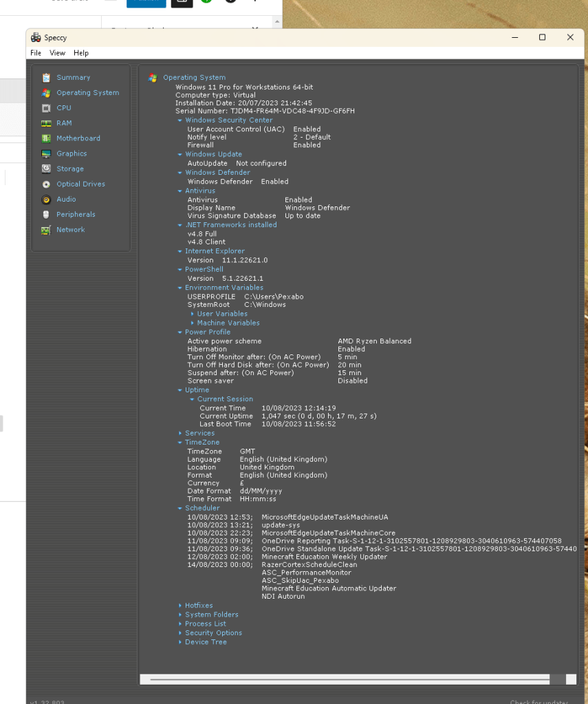
Task: Click the Operating System Windows flag sidebar icon
Action: click(x=46, y=93)
